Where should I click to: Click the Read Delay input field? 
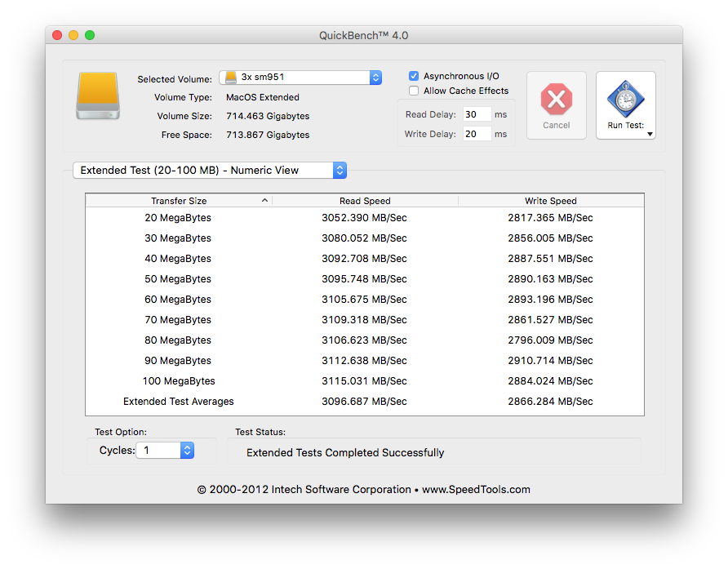coord(477,114)
